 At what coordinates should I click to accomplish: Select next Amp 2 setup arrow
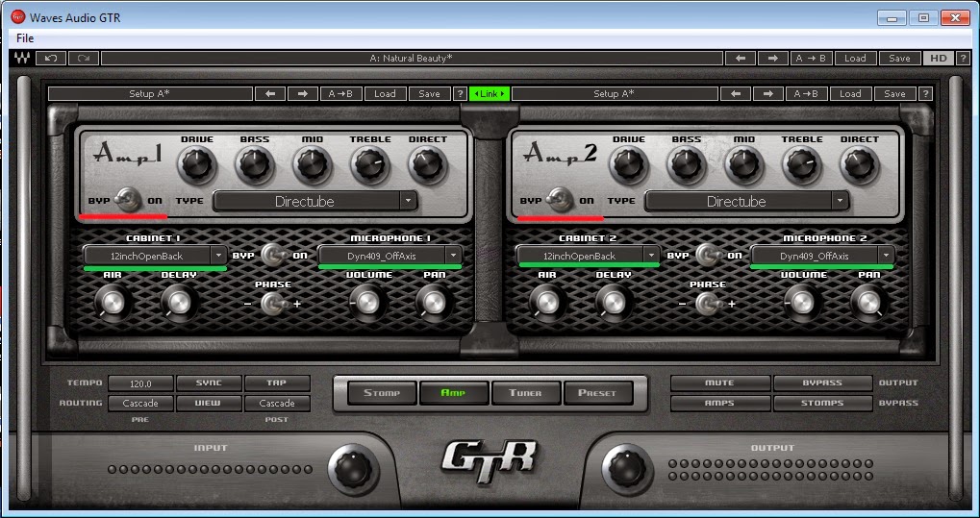click(767, 94)
